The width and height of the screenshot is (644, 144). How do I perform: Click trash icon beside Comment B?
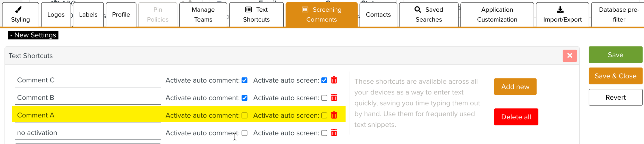coord(334,98)
